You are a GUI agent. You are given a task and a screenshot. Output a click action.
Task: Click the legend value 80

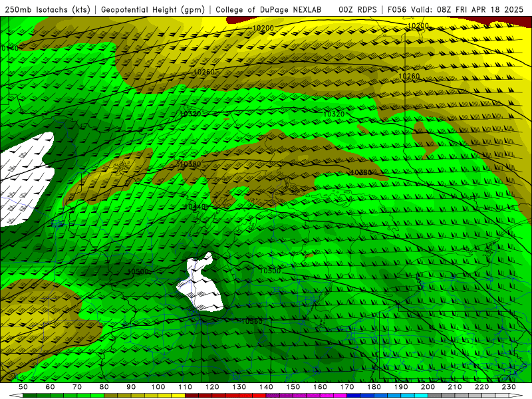click(104, 387)
